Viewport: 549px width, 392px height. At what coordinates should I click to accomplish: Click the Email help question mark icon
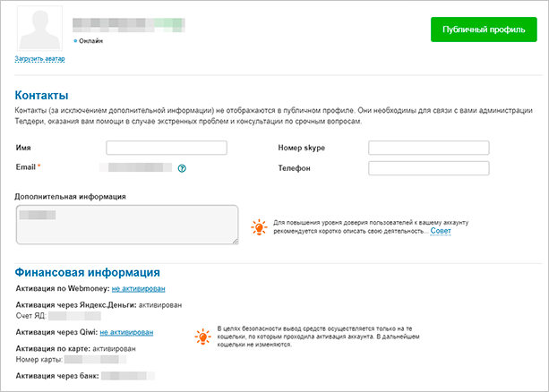click(x=182, y=167)
